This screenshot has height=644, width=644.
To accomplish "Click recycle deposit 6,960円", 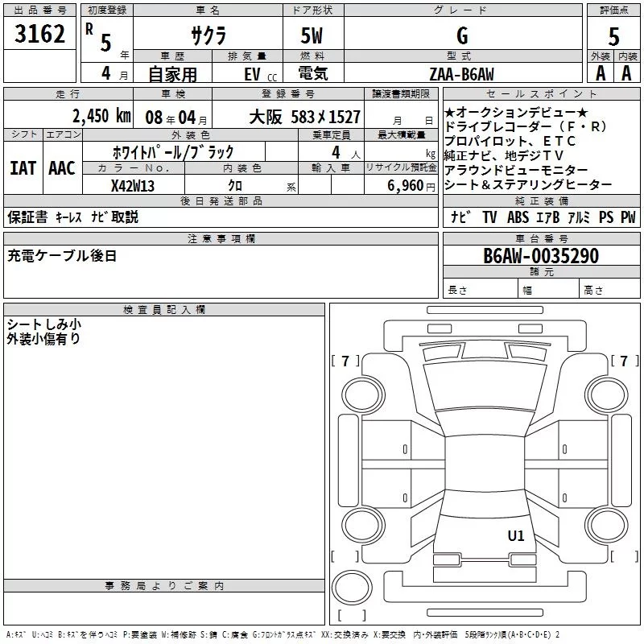I will [x=411, y=186].
